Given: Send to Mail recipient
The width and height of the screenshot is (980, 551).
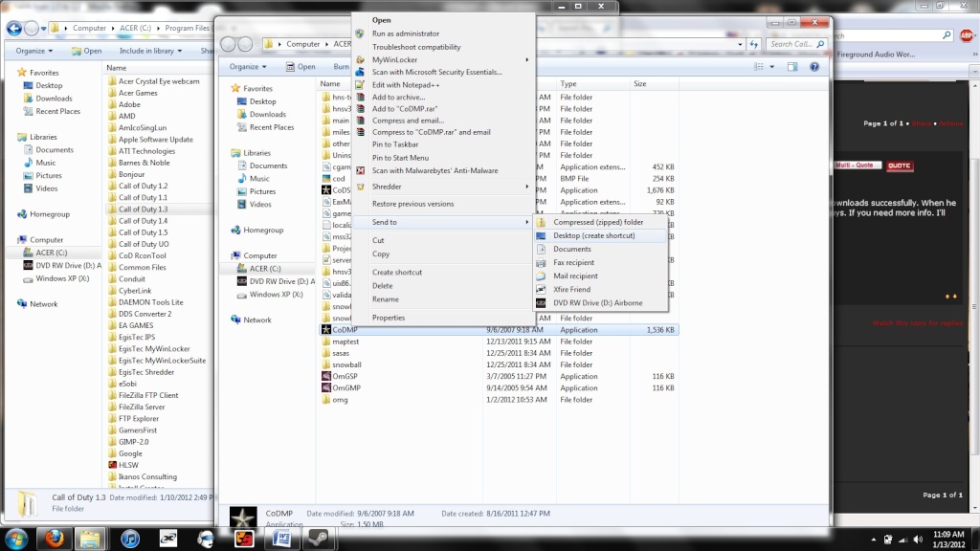Looking at the screenshot, I should (x=575, y=276).
